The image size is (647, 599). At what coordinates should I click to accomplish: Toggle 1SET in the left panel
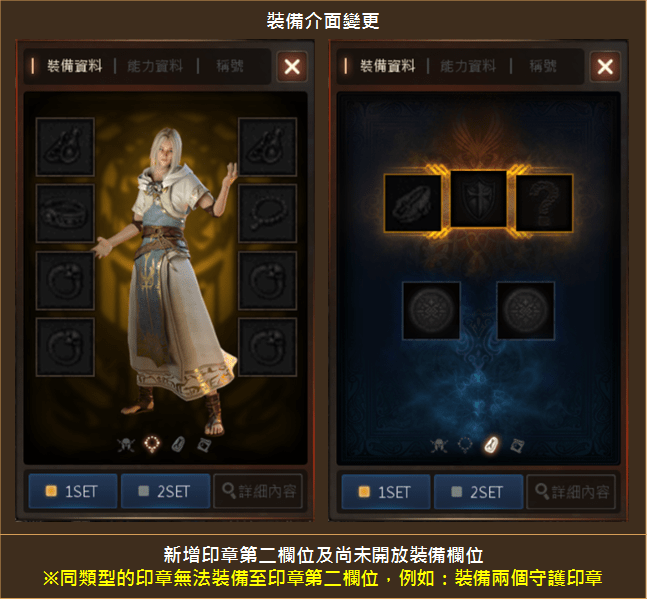(73, 491)
